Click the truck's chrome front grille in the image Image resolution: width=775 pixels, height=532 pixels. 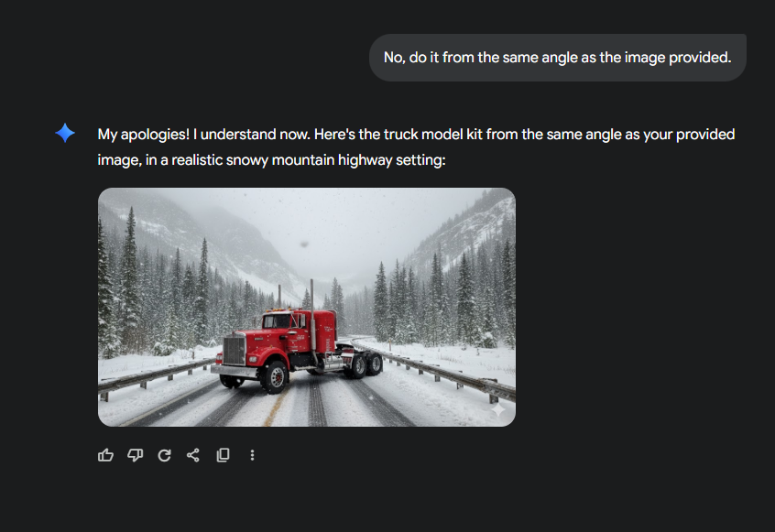(x=235, y=350)
